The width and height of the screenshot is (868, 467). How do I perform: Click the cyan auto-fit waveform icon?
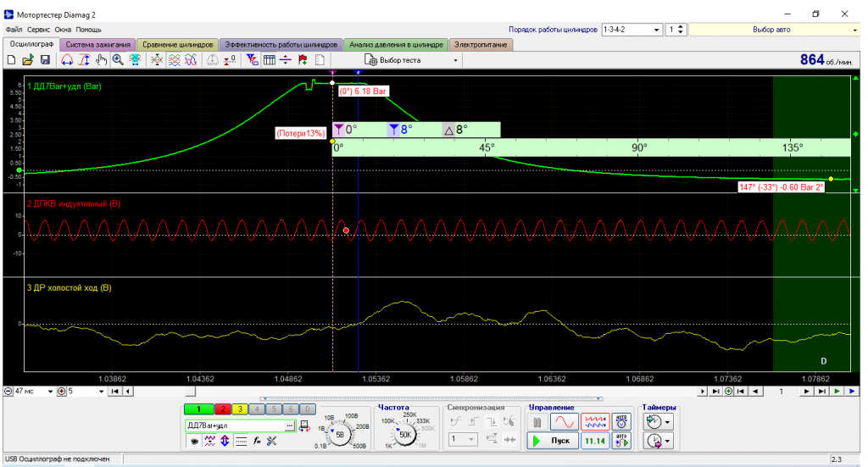[x=135, y=60]
